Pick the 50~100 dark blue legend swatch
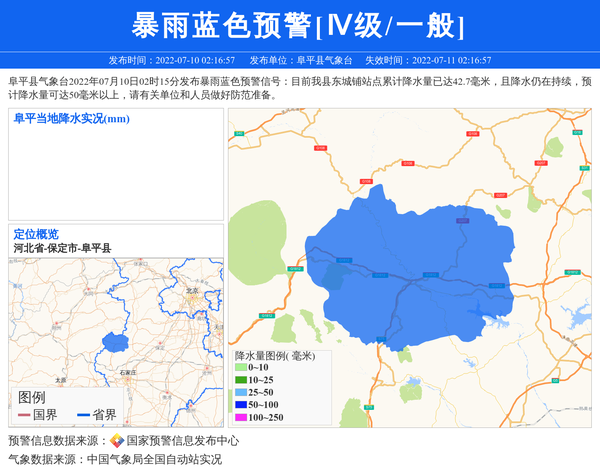The height and width of the screenshot is (471, 600). (x=240, y=404)
